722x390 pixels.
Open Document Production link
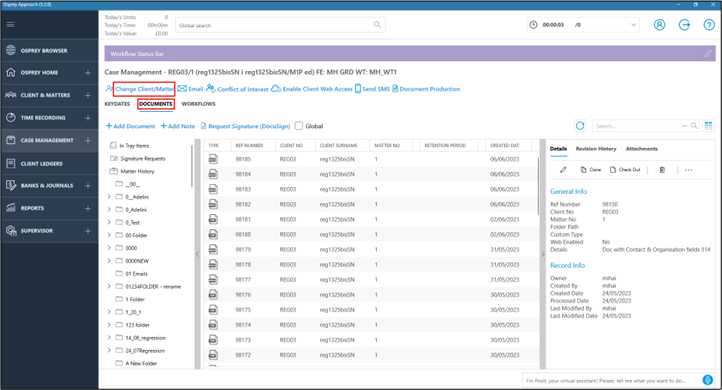[426, 89]
